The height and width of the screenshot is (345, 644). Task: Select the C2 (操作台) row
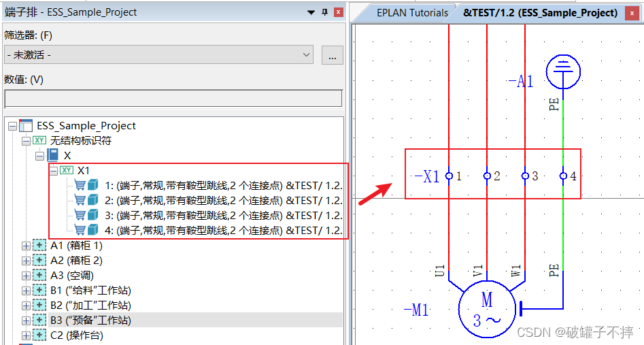click(77, 335)
